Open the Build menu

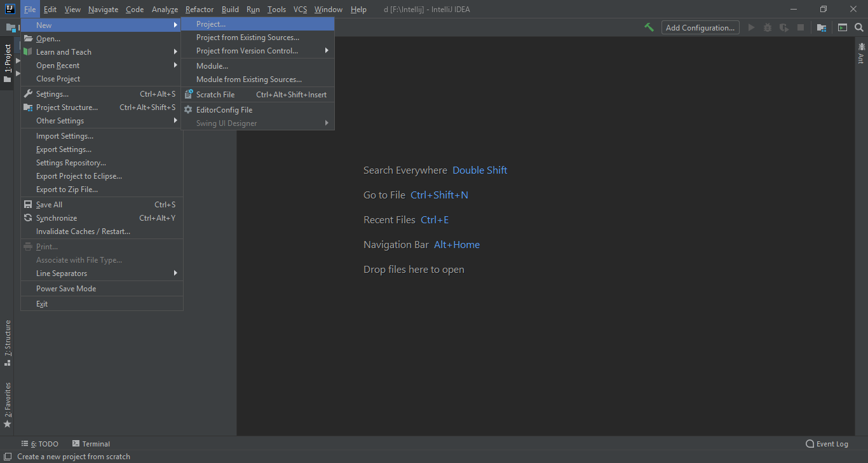coord(230,10)
